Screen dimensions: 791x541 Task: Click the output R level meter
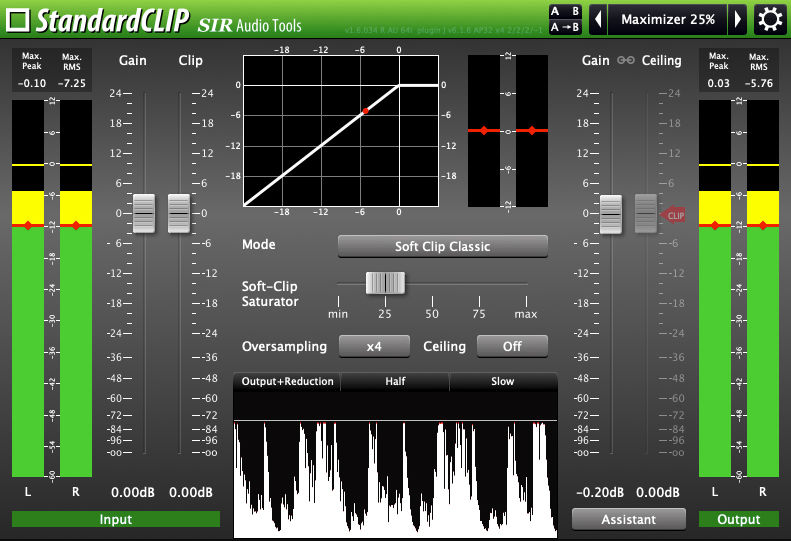click(x=763, y=288)
